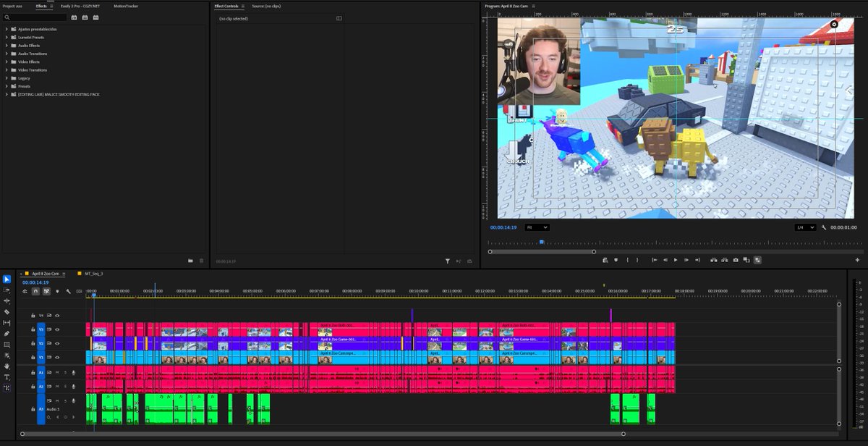Step forward one frame
868x446 pixels.
coord(686,259)
